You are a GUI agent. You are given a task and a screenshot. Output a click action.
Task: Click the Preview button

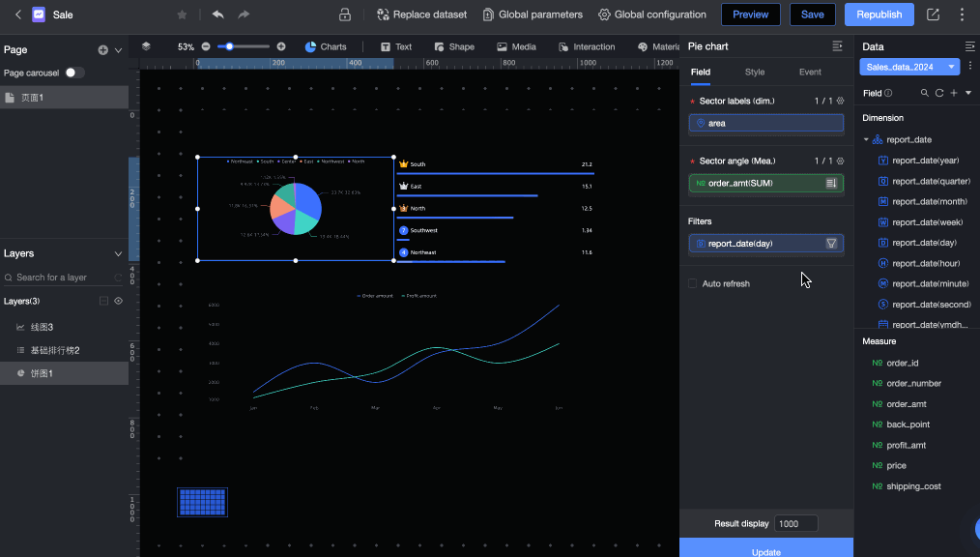pos(750,15)
